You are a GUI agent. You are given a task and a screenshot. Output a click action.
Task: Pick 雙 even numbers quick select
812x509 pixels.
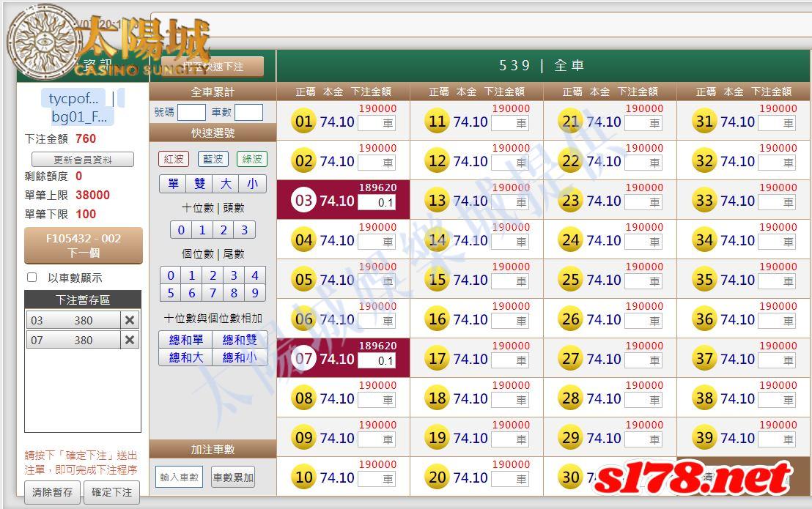tap(199, 184)
